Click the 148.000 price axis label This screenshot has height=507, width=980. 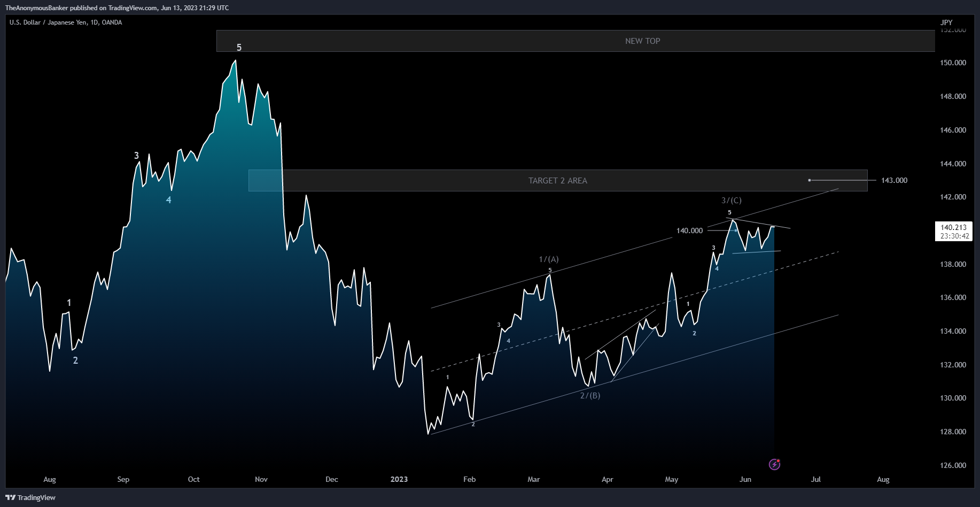pos(953,96)
